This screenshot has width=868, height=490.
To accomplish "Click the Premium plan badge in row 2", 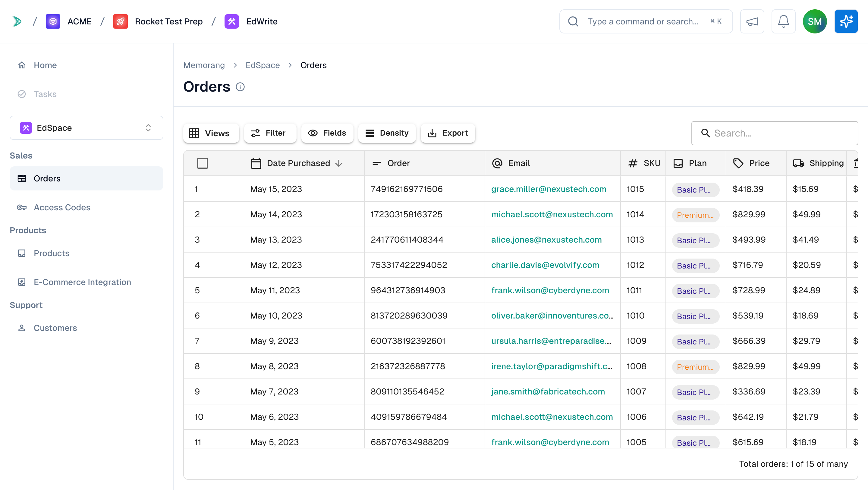I will click(696, 215).
